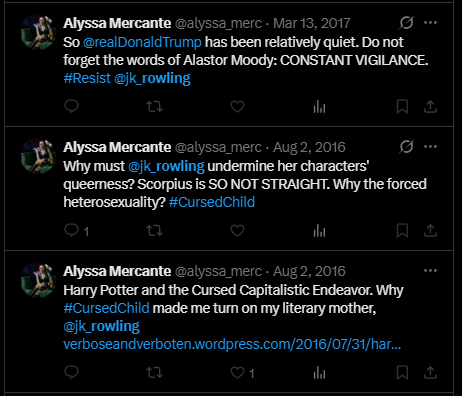Reply to the Mar 13, 2017 tweet
The image size is (462, 396).
71,106
